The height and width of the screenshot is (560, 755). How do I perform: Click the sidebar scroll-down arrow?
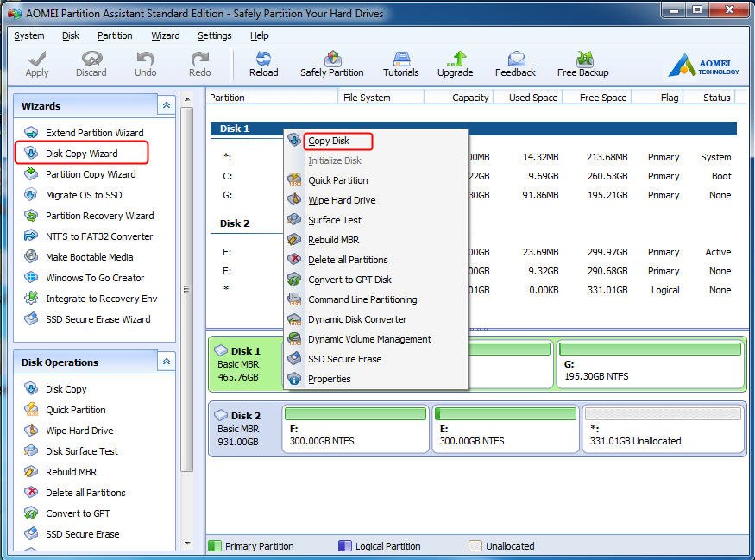[187, 544]
